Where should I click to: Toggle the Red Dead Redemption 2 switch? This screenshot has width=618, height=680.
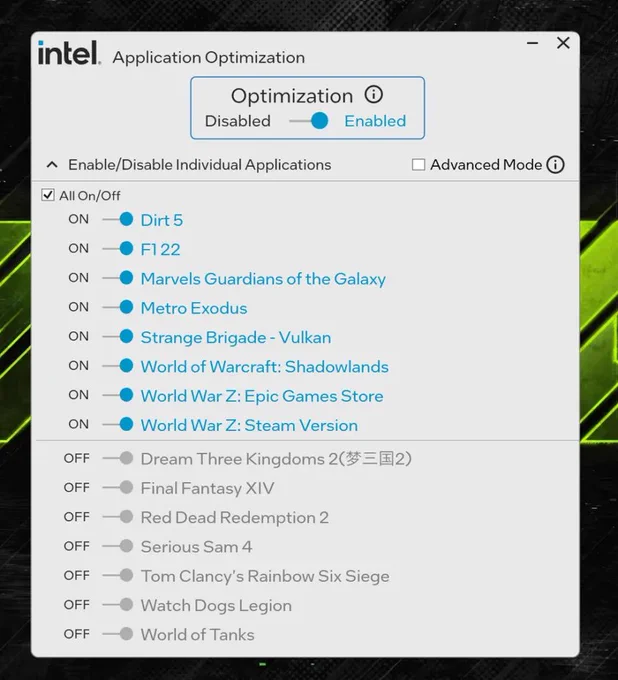(x=118, y=517)
